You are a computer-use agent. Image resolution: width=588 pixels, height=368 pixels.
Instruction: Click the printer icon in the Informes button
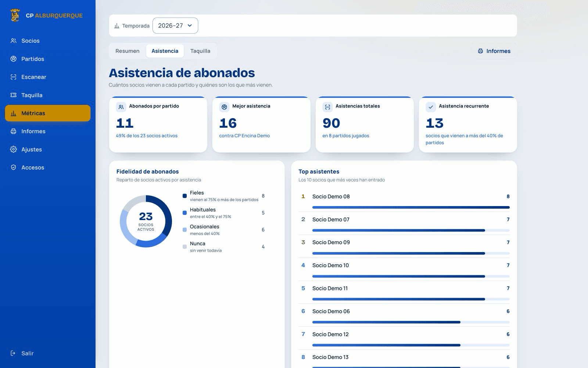[480, 51]
